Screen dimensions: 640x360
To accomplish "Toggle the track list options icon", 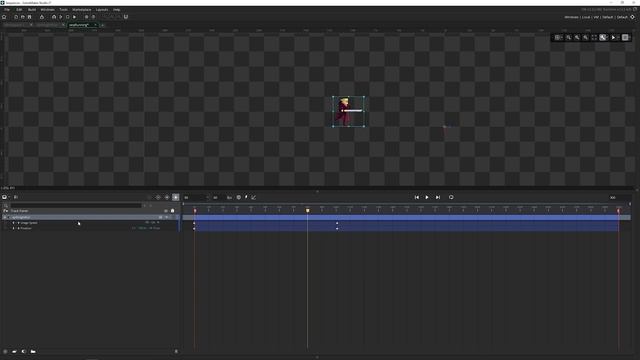I will coord(16,197).
